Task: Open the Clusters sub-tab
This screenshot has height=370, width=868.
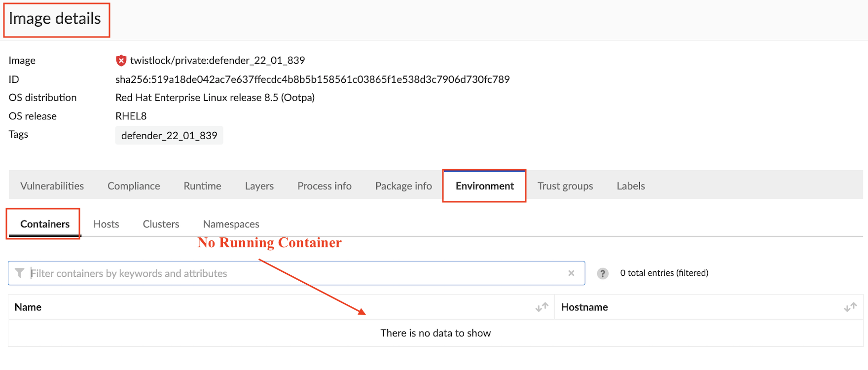Action: [161, 224]
